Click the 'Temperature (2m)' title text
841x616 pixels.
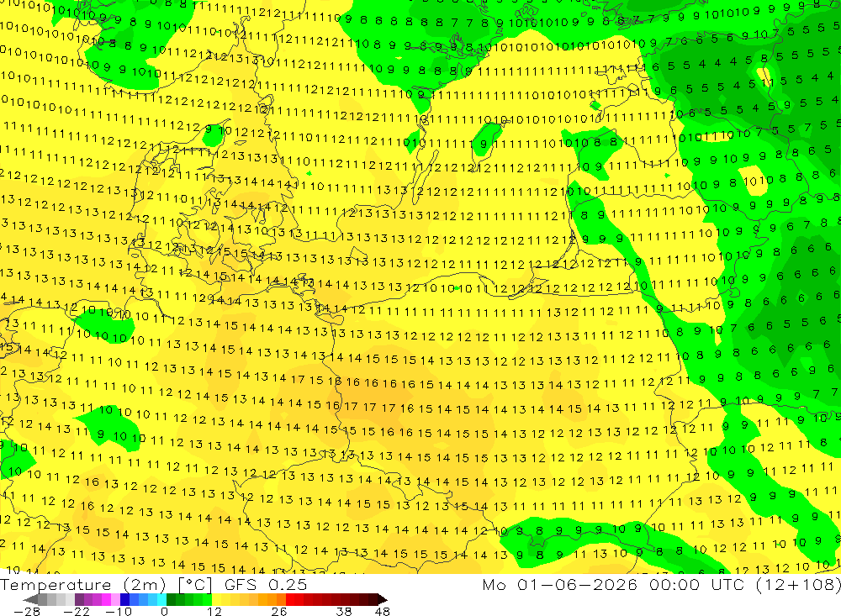click(x=82, y=585)
